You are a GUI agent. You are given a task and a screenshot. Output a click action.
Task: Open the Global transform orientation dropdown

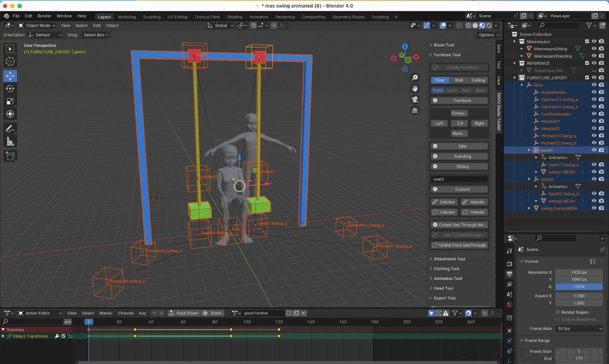pos(221,26)
